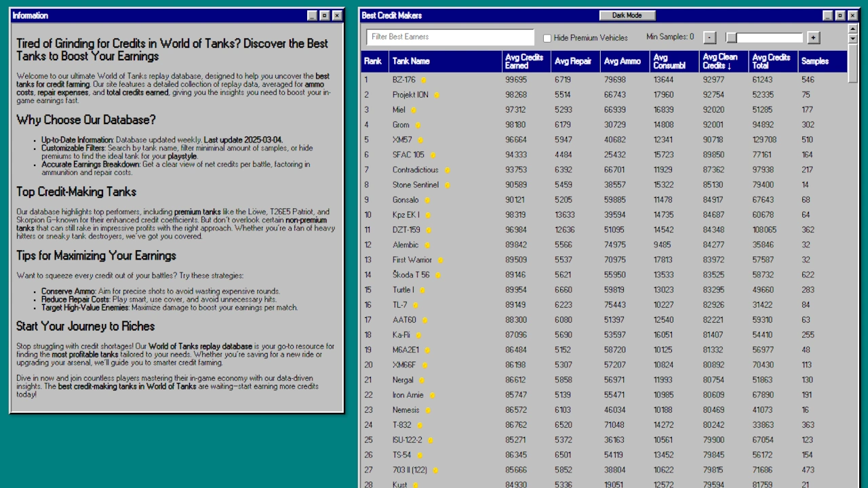This screenshot has width=868, height=488.
Task: Click the gold coin beside Škoda T 56
Action: pyautogui.click(x=437, y=275)
